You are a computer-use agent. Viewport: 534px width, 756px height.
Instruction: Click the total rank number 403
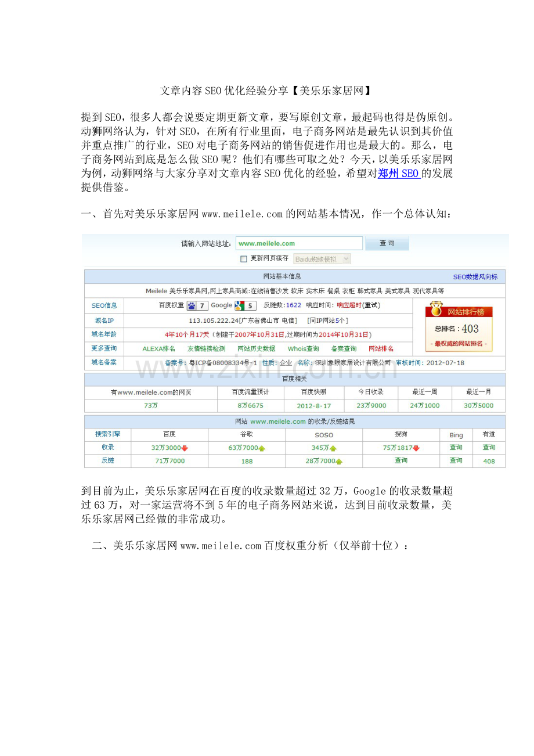[x=470, y=329]
